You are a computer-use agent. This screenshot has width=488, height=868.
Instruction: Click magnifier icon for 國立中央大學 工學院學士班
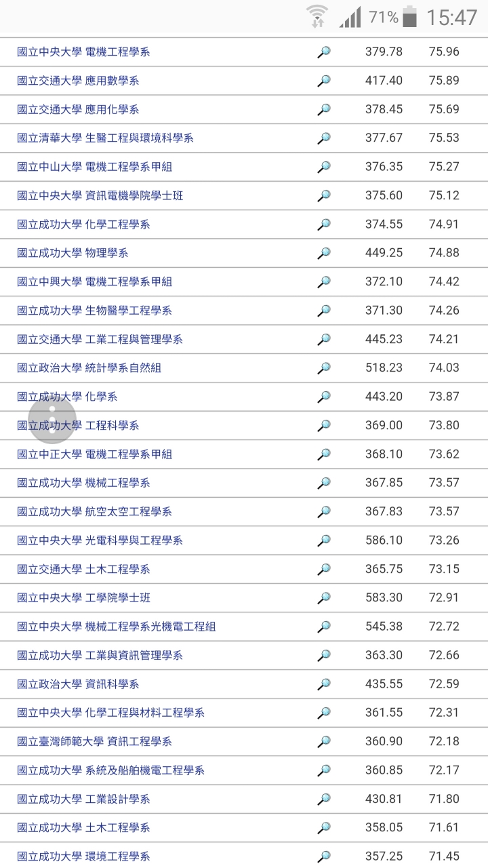click(x=324, y=598)
